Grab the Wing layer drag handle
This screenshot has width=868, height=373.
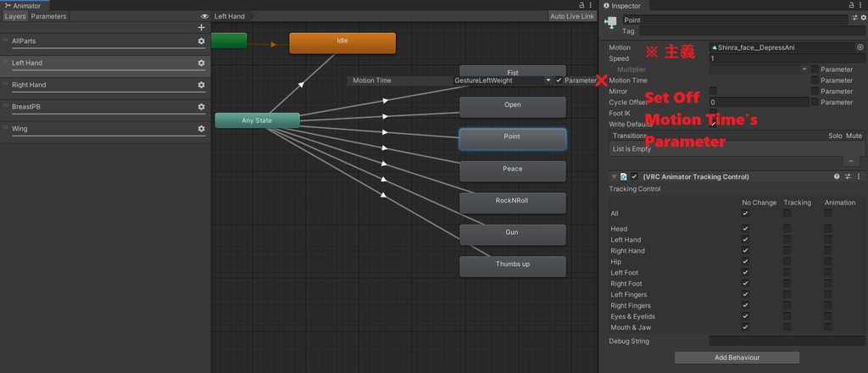(x=6, y=128)
